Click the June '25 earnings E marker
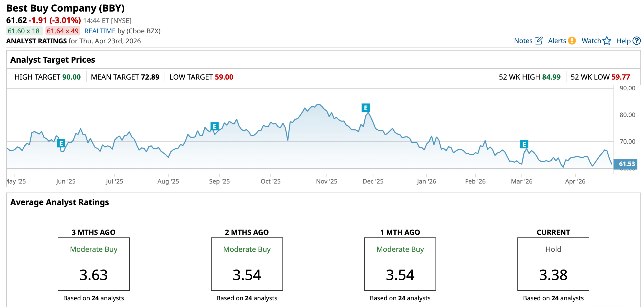 coord(61,143)
